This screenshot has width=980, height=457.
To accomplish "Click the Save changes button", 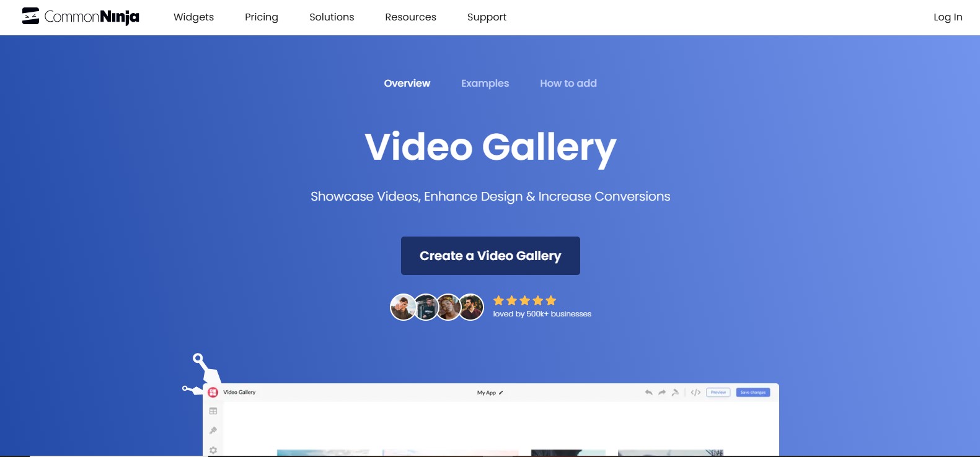I will click(x=753, y=393).
